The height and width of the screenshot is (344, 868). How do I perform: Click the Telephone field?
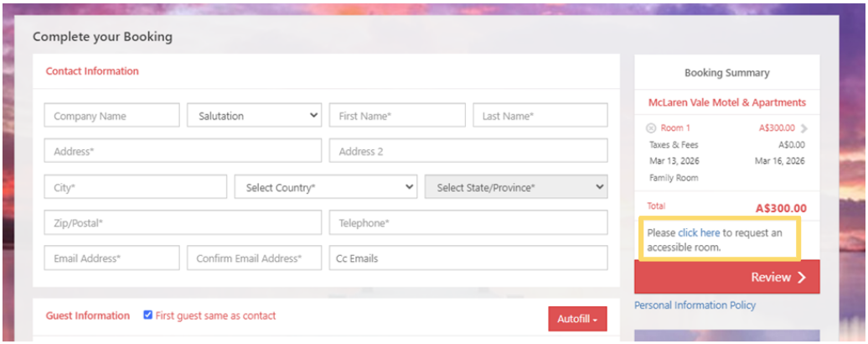468,222
